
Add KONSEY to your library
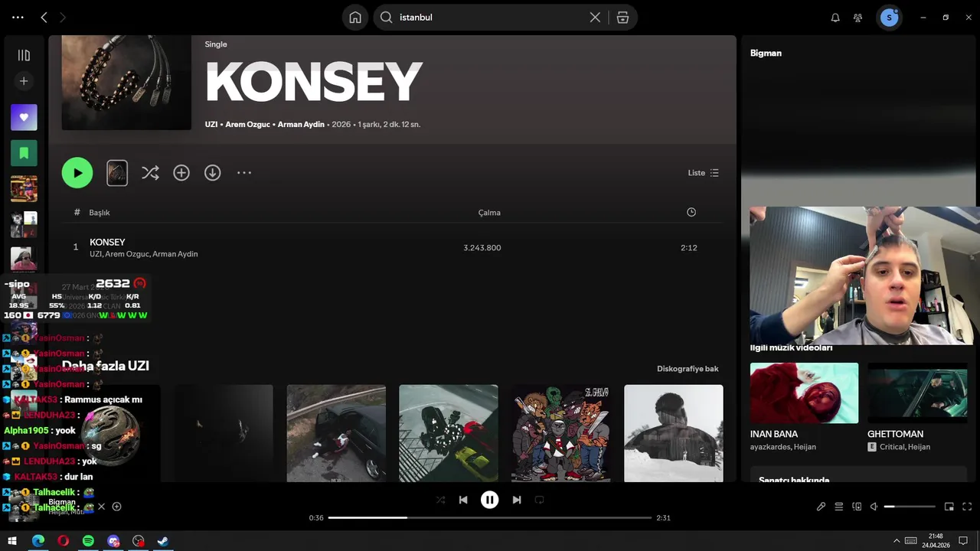pos(181,173)
